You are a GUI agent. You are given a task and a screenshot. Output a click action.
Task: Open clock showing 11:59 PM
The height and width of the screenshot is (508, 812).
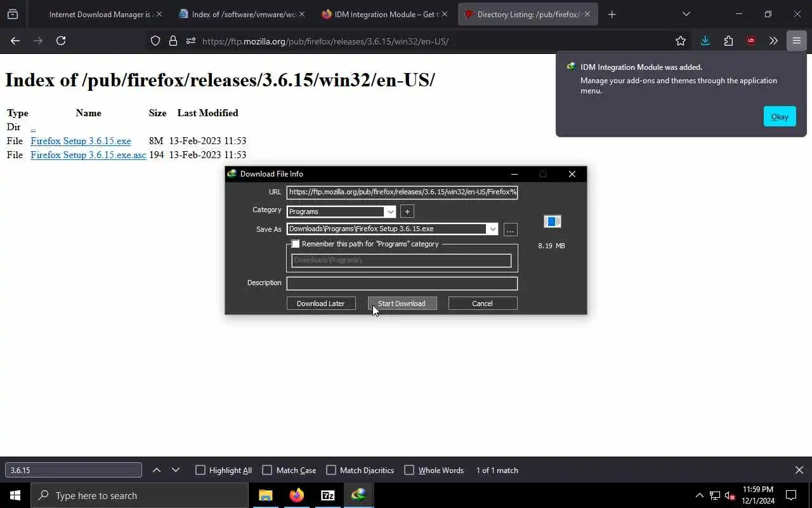(758, 495)
